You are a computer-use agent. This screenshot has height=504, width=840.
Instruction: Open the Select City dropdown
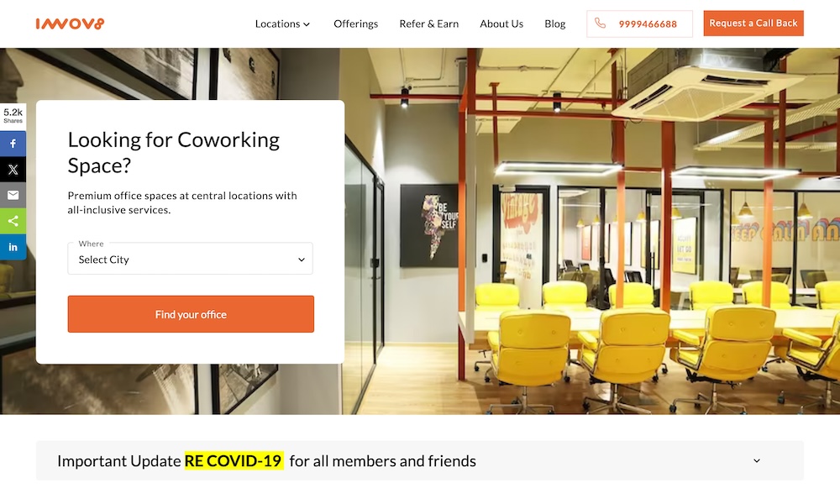coord(190,259)
